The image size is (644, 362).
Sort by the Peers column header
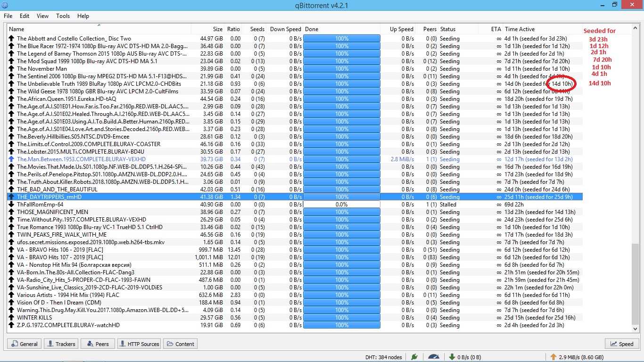(427, 29)
